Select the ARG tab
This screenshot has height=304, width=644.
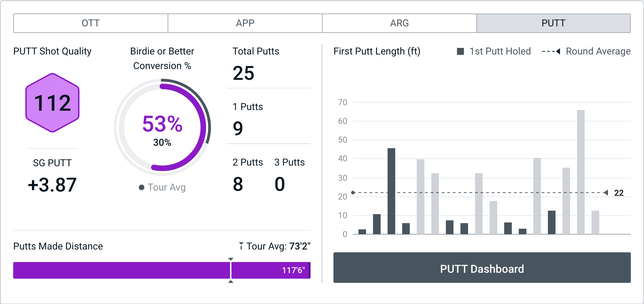(x=399, y=23)
